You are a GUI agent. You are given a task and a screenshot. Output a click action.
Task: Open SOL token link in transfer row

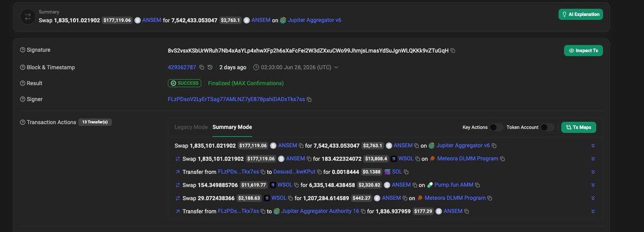[397, 172]
